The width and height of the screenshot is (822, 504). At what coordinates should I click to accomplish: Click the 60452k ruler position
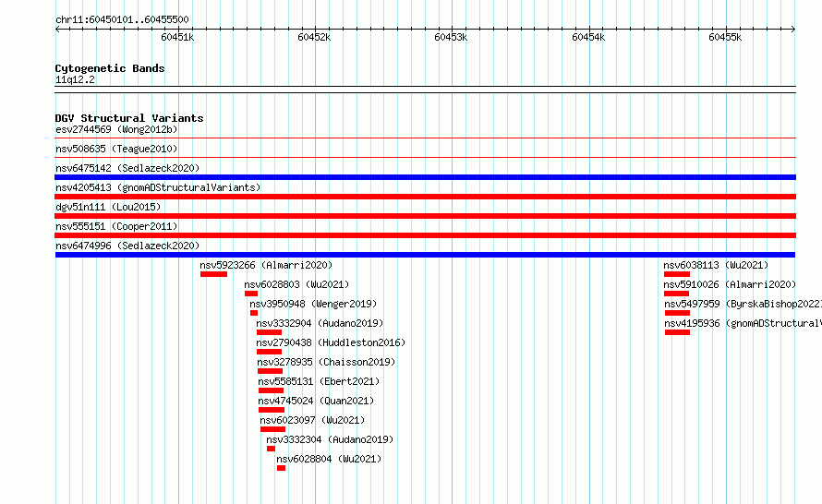click(x=314, y=37)
